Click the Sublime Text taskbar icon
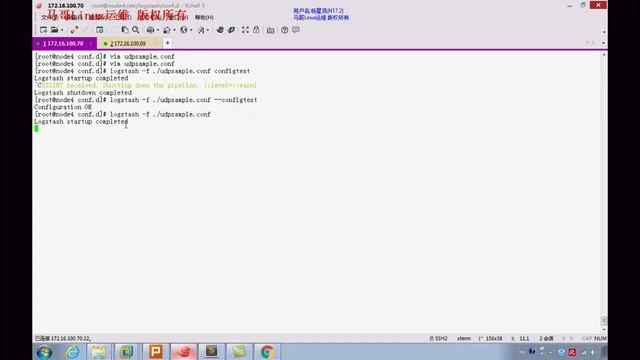Screen dimensions: 640x360 (211, 352)
